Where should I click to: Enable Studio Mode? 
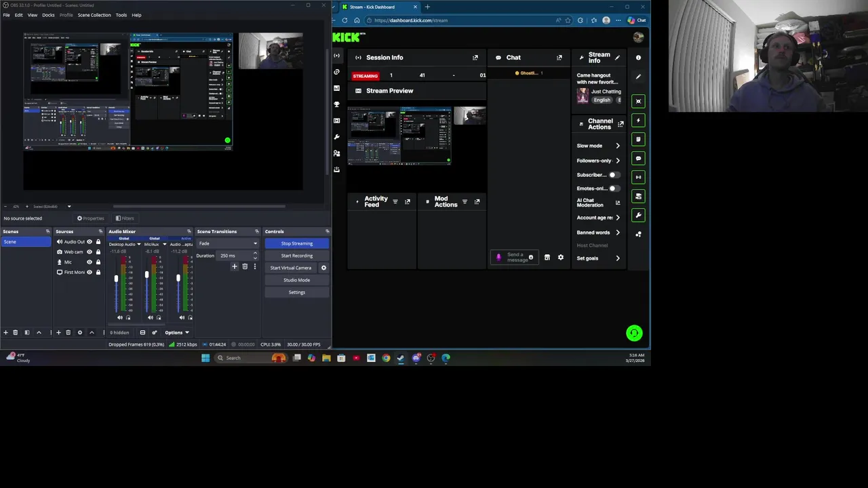pos(297,280)
